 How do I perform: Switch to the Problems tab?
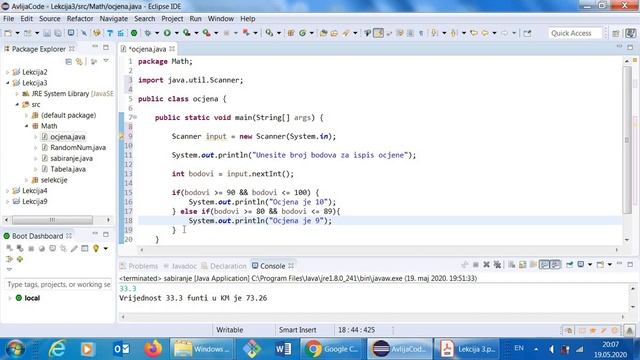click(139, 266)
